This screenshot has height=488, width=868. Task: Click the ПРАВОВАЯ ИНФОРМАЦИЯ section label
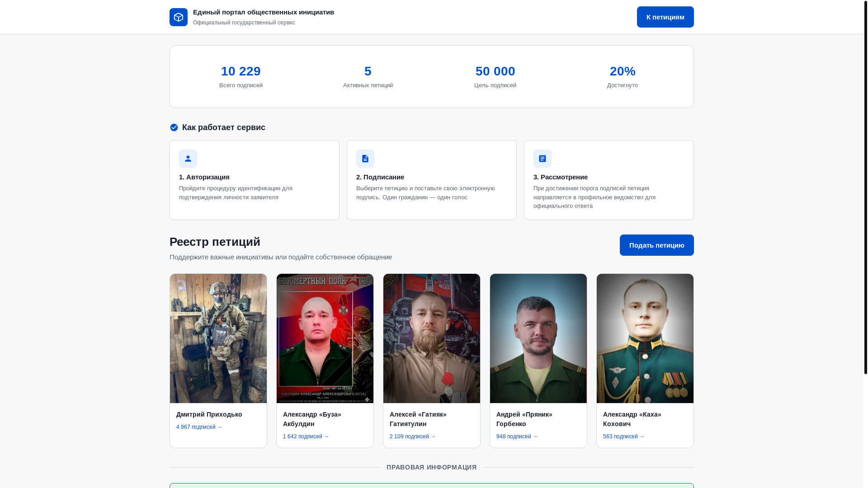pyautogui.click(x=432, y=467)
